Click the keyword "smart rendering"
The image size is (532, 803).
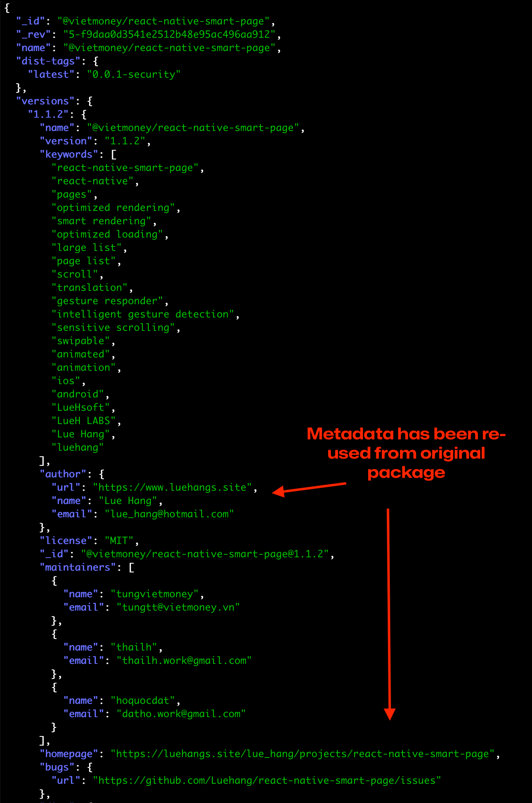click(x=101, y=221)
